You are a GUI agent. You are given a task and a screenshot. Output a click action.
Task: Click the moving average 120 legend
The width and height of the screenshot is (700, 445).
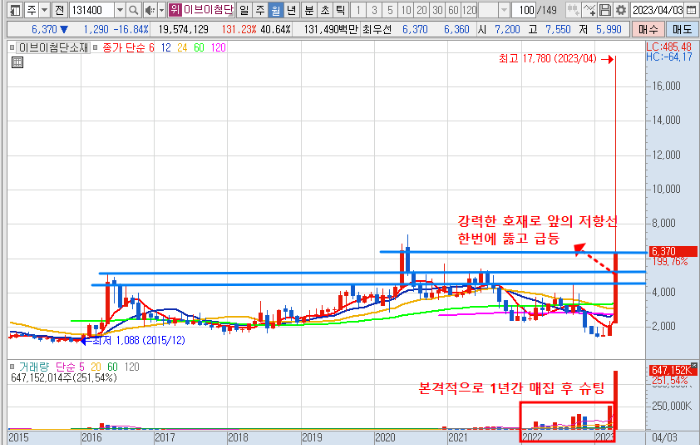218,47
